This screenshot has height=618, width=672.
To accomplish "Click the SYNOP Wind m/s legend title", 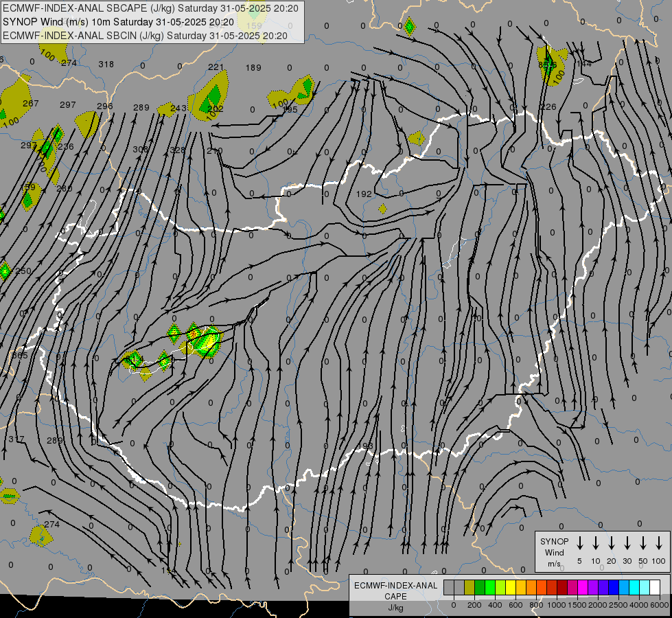I will [554, 552].
